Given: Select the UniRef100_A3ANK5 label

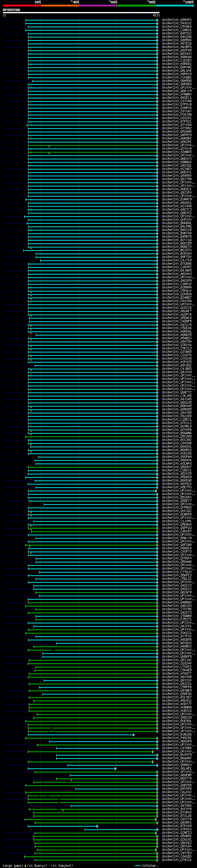Looking at the screenshot, I should (x=176, y=152).
